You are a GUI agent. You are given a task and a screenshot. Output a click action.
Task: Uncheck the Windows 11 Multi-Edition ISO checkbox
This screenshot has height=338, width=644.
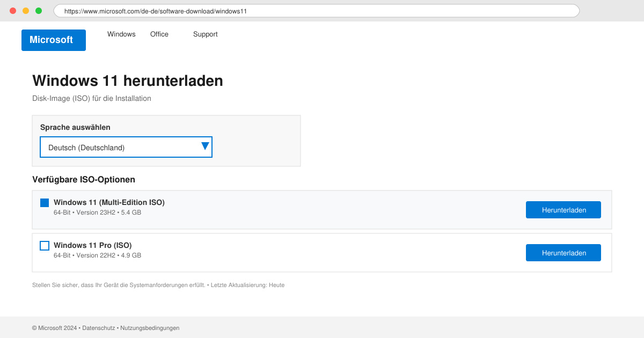click(x=45, y=203)
